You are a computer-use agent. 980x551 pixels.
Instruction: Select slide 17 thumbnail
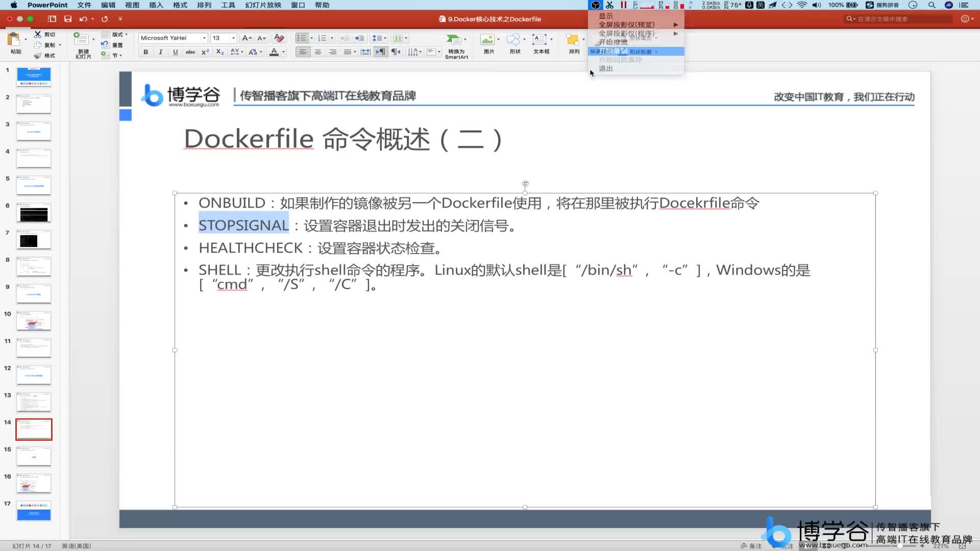coord(34,511)
